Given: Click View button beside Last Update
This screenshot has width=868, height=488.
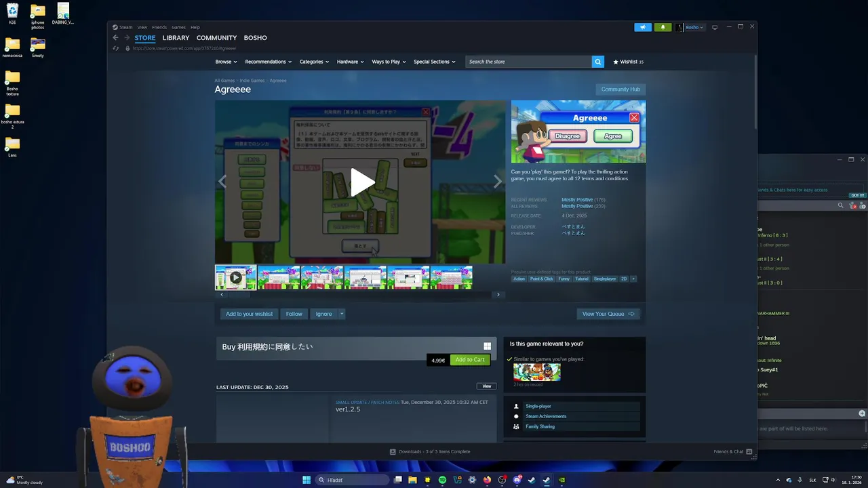Looking at the screenshot, I should 486,386.
